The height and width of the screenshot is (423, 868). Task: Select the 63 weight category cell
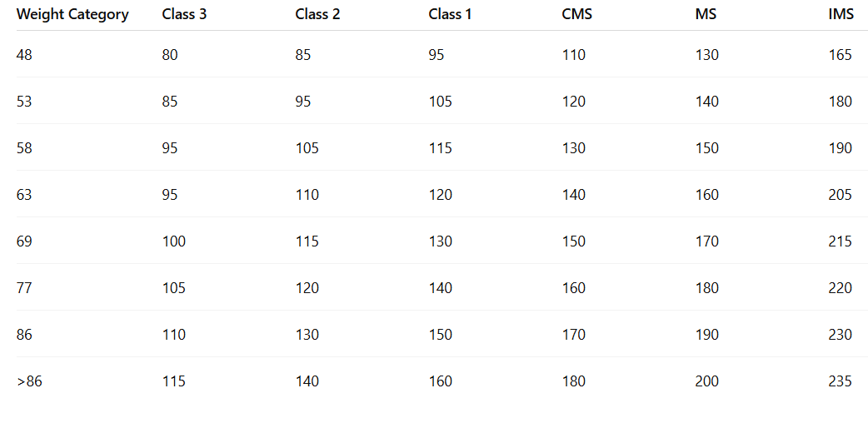[x=25, y=195]
